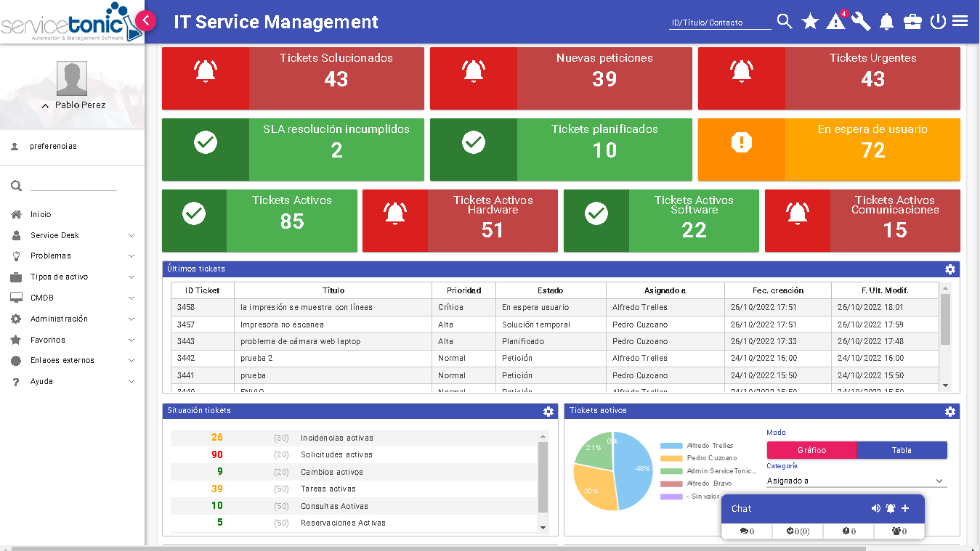The height and width of the screenshot is (551, 980).
Task: Click bell icon on Tickets Solucionados card
Action: point(206,71)
